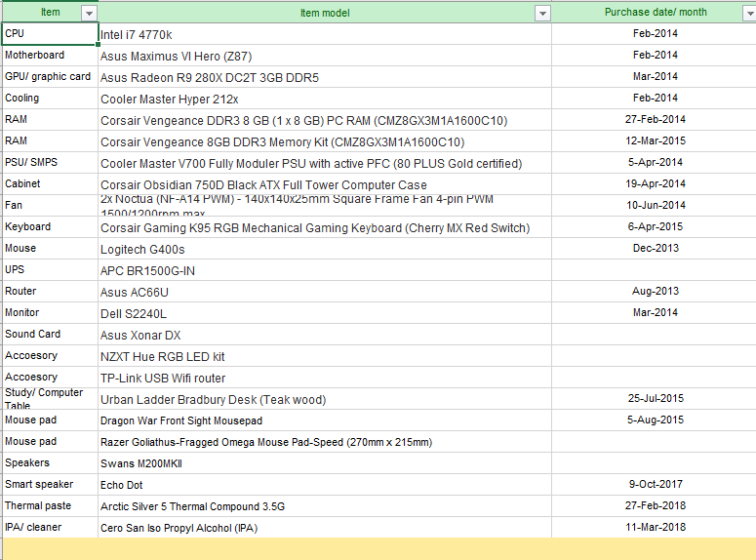Select the Router item cell

50,292
